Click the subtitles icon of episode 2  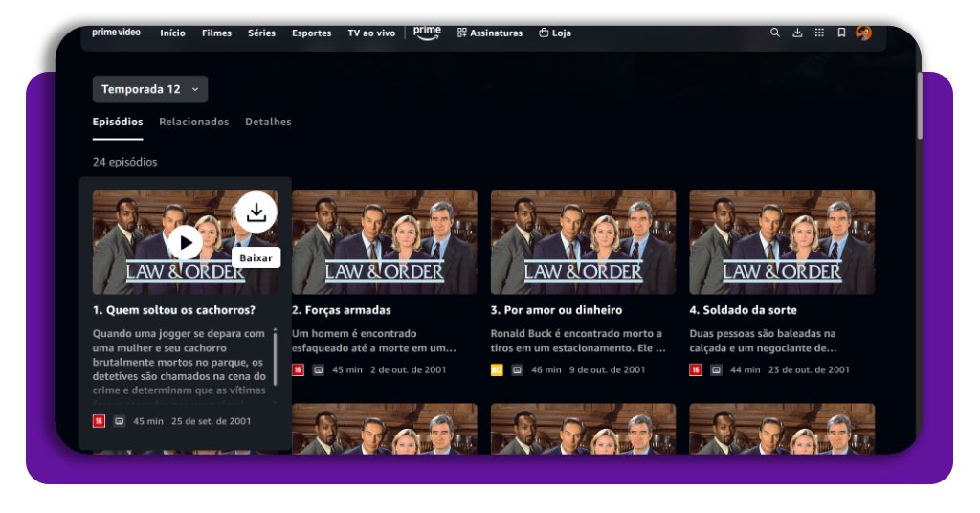click(x=318, y=369)
